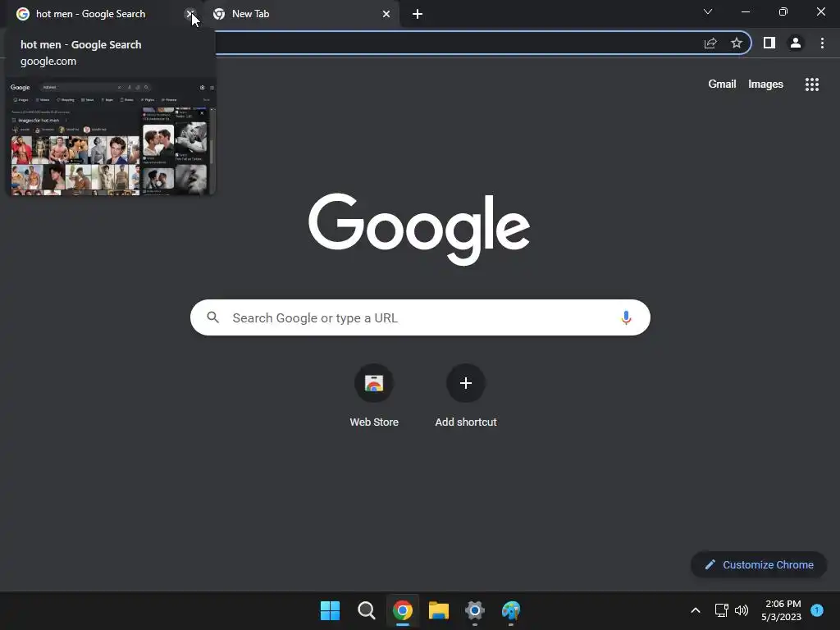Click the network status tray icon

tap(722, 610)
